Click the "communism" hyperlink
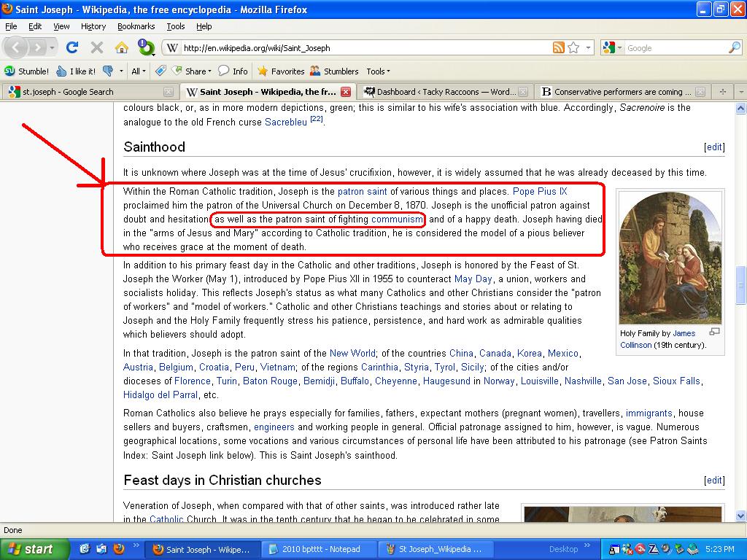 pyautogui.click(x=397, y=219)
